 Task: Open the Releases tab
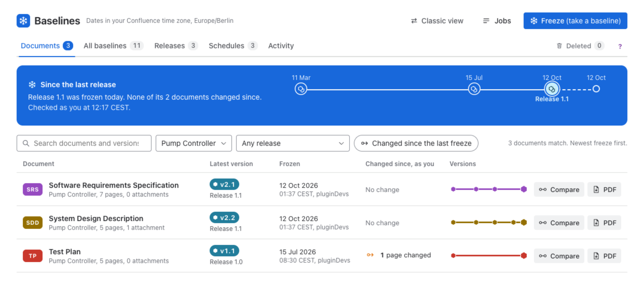click(x=176, y=46)
